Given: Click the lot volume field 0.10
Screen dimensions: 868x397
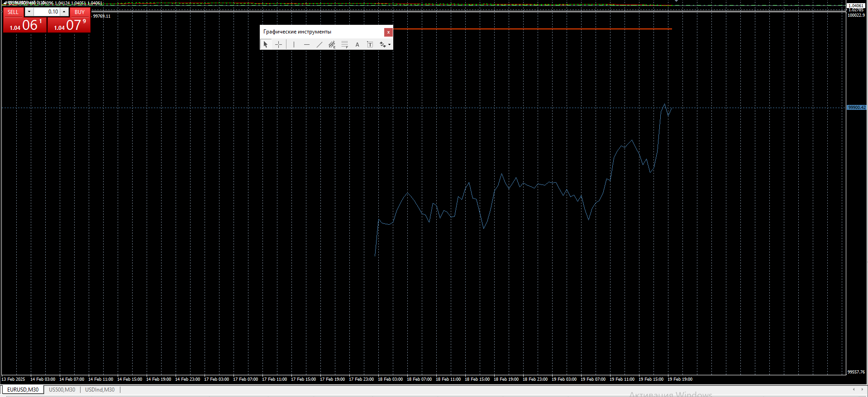Looking at the screenshot, I should pos(47,12).
